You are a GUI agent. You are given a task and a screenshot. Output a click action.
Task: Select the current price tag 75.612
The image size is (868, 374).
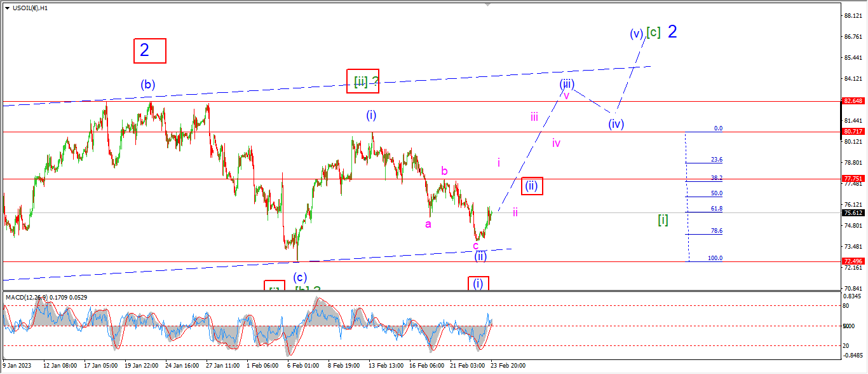click(x=852, y=212)
